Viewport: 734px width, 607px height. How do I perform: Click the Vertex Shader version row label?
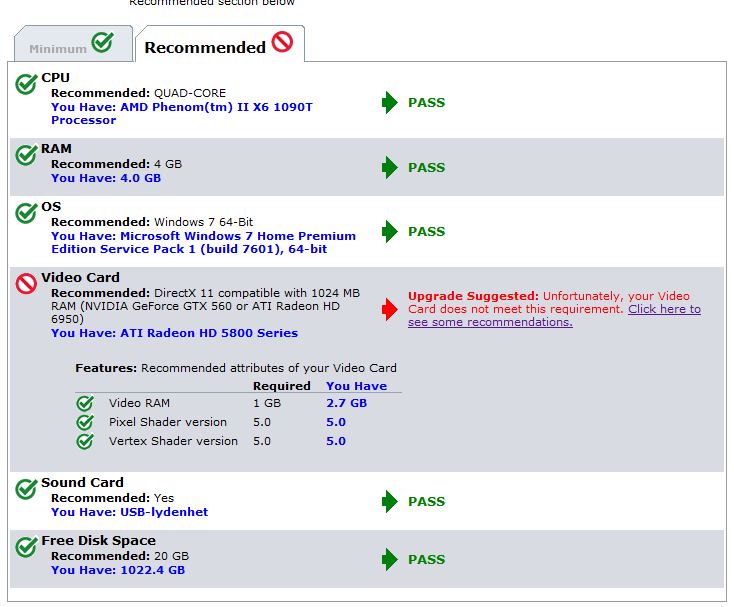(x=173, y=441)
